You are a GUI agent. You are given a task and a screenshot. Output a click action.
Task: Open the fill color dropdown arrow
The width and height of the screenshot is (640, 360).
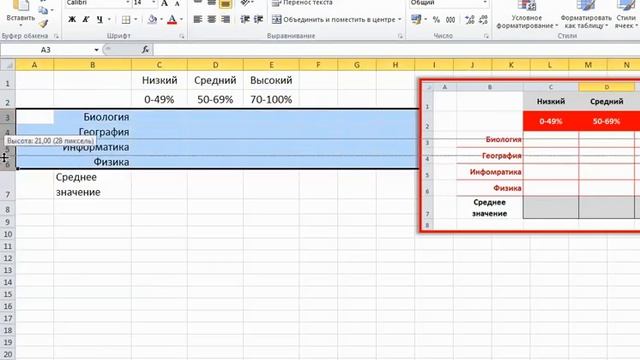pyautogui.click(x=162, y=19)
